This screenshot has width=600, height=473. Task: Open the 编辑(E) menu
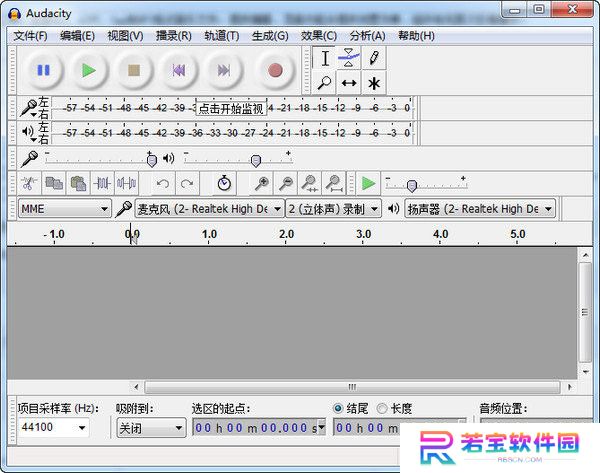pos(77,36)
